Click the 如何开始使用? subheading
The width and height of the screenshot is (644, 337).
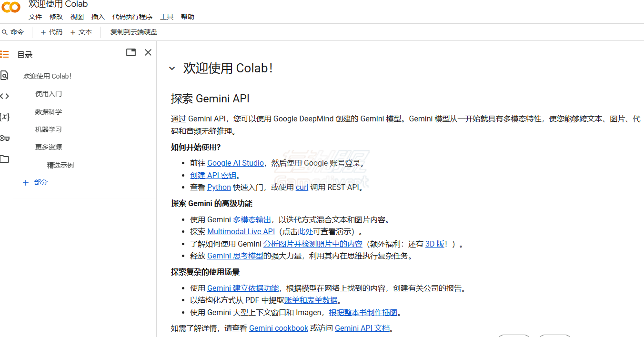pos(196,147)
